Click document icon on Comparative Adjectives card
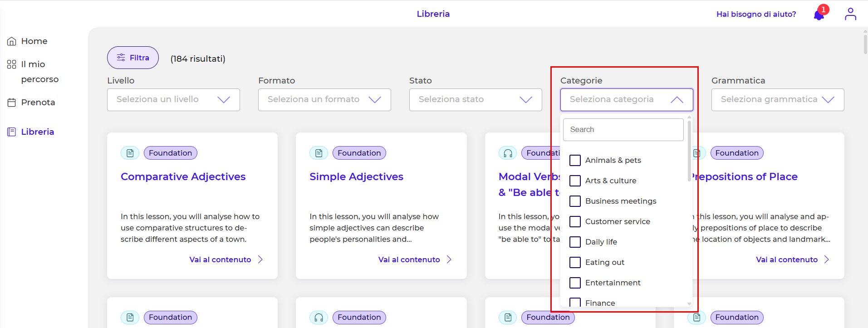This screenshot has width=868, height=328. [x=130, y=153]
